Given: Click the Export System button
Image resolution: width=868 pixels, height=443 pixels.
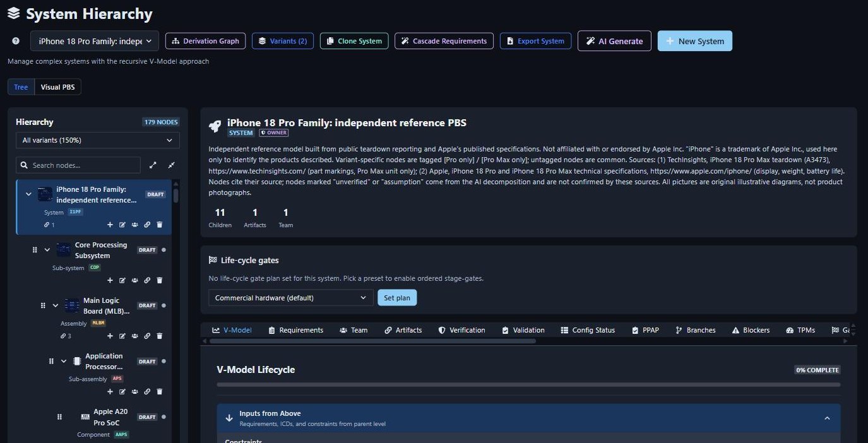Looking at the screenshot, I should 536,41.
